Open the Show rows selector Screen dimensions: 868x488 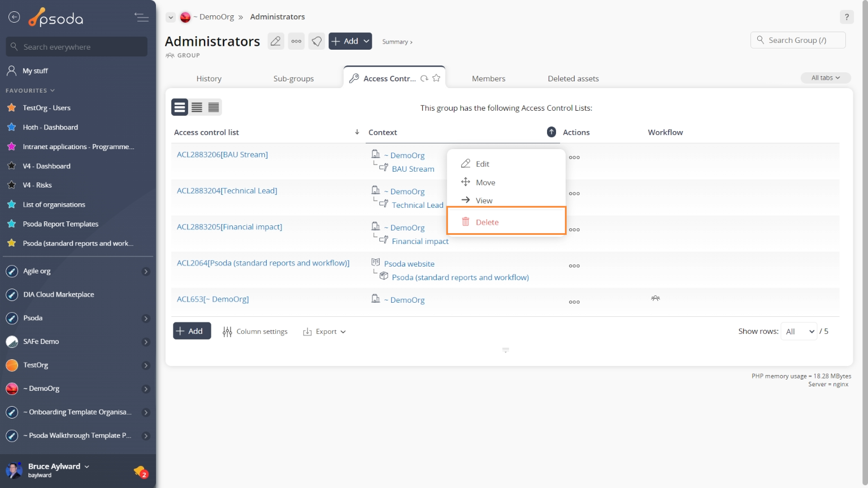click(800, 332)
